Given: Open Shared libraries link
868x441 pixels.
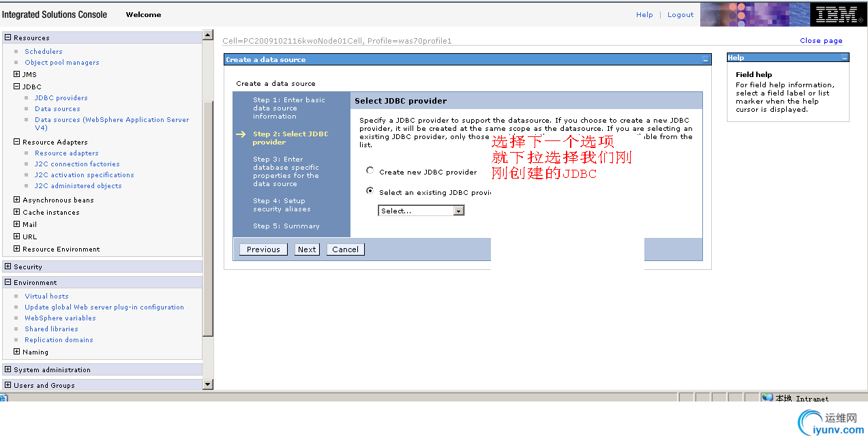Looking at the screenshot, I should click(51, 329).
